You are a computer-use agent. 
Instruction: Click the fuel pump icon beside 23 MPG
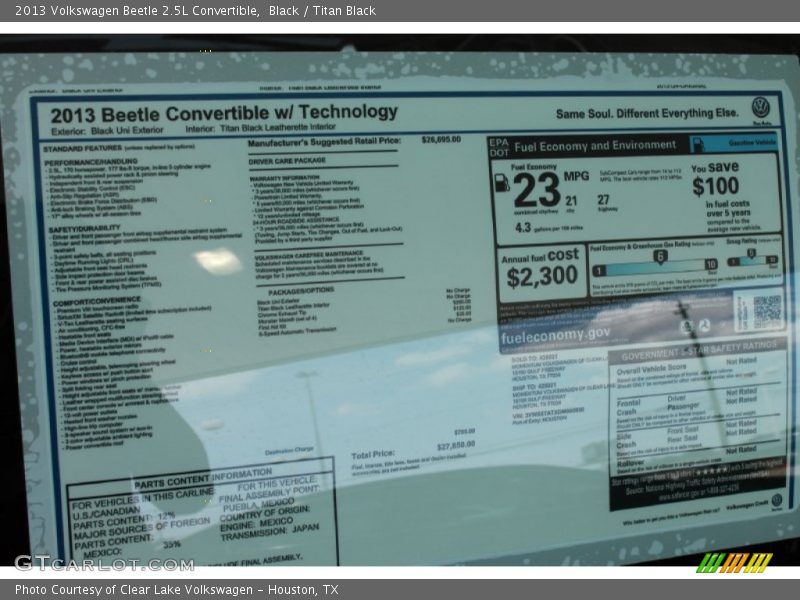click(x=502, y=182)
